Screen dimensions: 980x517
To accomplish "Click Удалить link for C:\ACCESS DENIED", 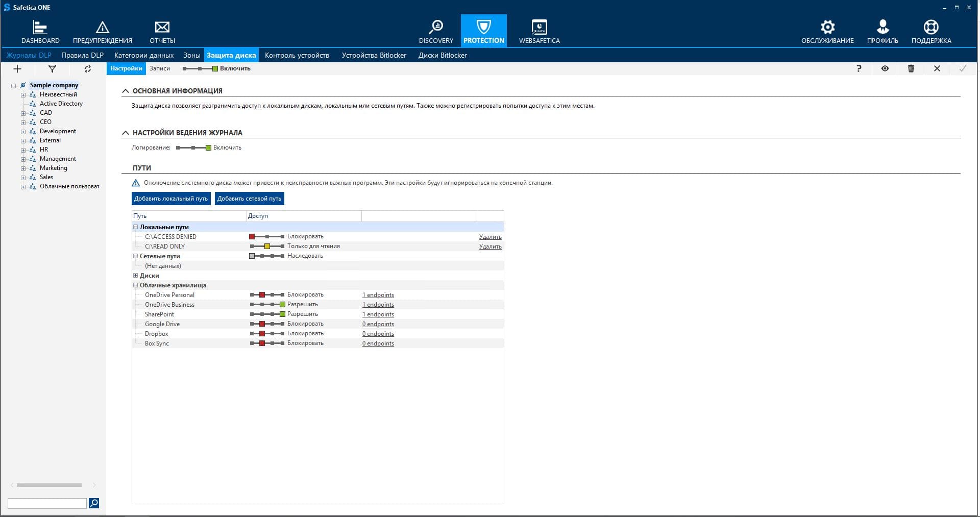I will pos(490,237).
